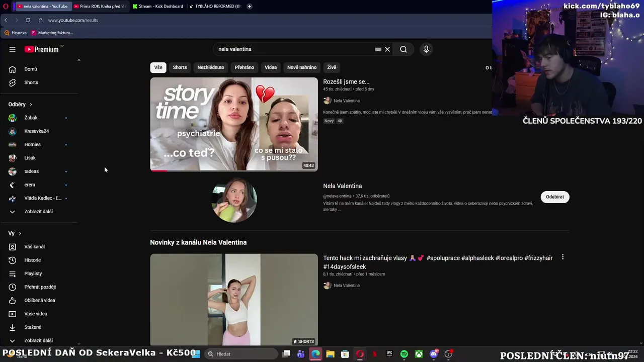Open Nela Valentina channel name link
The width and height of the screenshot is (644, 362).
(343, 186)
